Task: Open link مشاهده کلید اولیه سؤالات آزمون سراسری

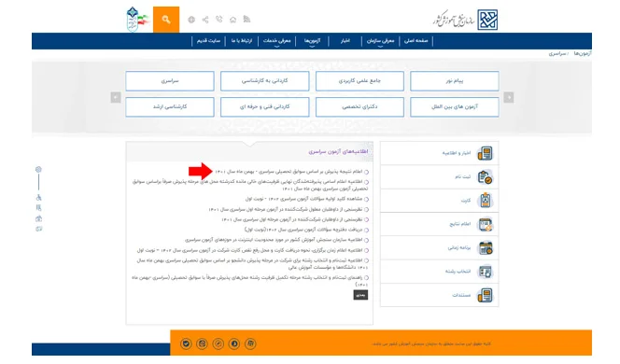Action: [303, 199]
